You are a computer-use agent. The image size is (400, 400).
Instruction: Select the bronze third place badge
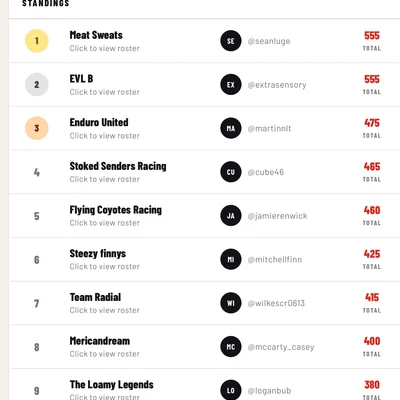pos(37,128)
